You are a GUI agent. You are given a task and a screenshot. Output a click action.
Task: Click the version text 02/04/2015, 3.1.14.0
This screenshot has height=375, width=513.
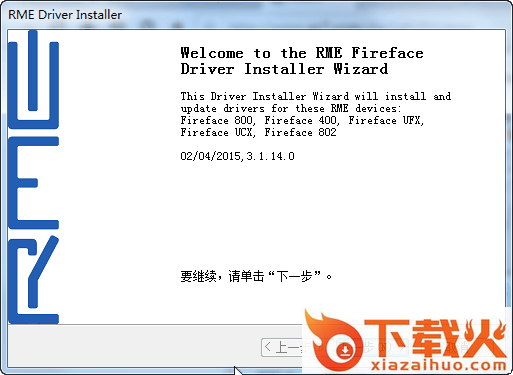(x=237, y=156)
